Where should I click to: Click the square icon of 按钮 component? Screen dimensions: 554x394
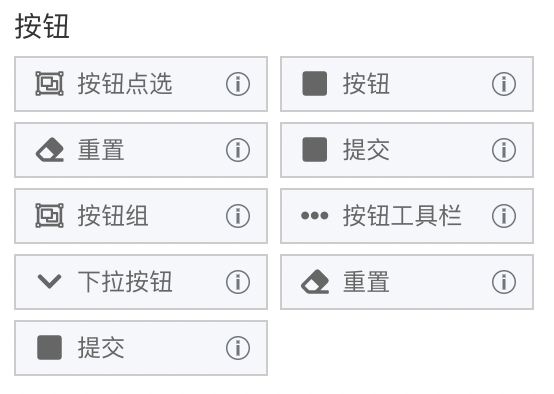314,84
